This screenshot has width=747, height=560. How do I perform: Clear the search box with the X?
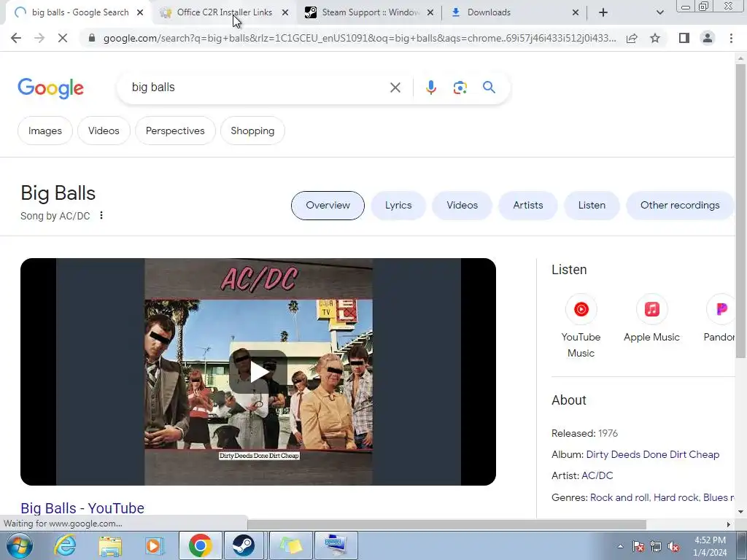click(395, 87)
